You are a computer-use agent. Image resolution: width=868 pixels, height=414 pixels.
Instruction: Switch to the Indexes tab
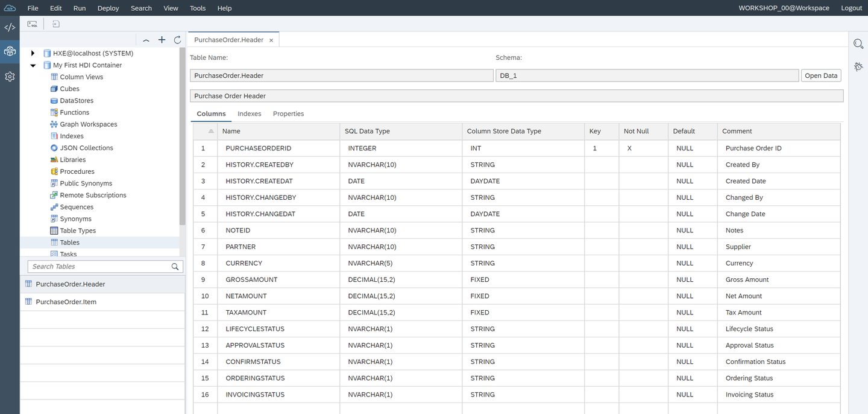[250, 113]
